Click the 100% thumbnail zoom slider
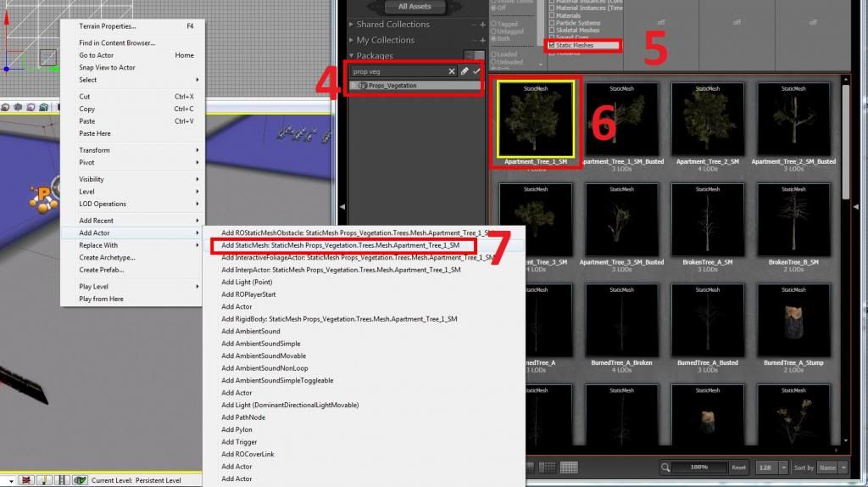The width and height of the screenshot is (868, 487). coord(699,467)
